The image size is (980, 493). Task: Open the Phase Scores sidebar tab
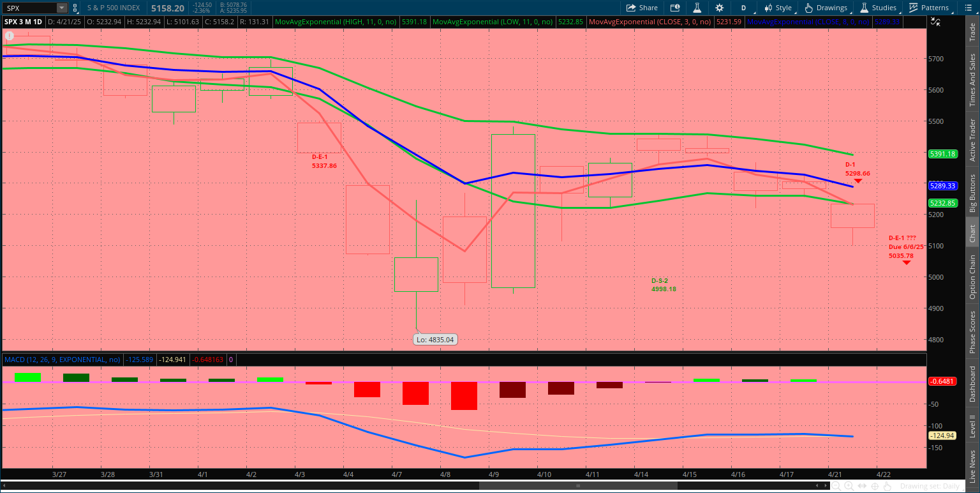972,332
